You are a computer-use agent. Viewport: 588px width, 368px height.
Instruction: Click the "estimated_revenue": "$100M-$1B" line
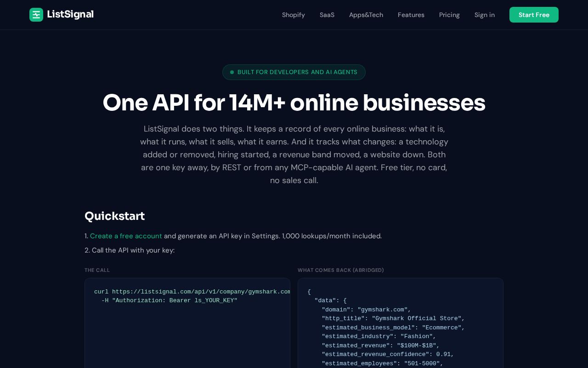point(381,345)
